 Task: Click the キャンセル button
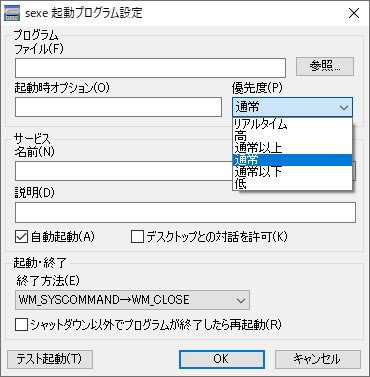pyautogui.click(x=318, y=359)
